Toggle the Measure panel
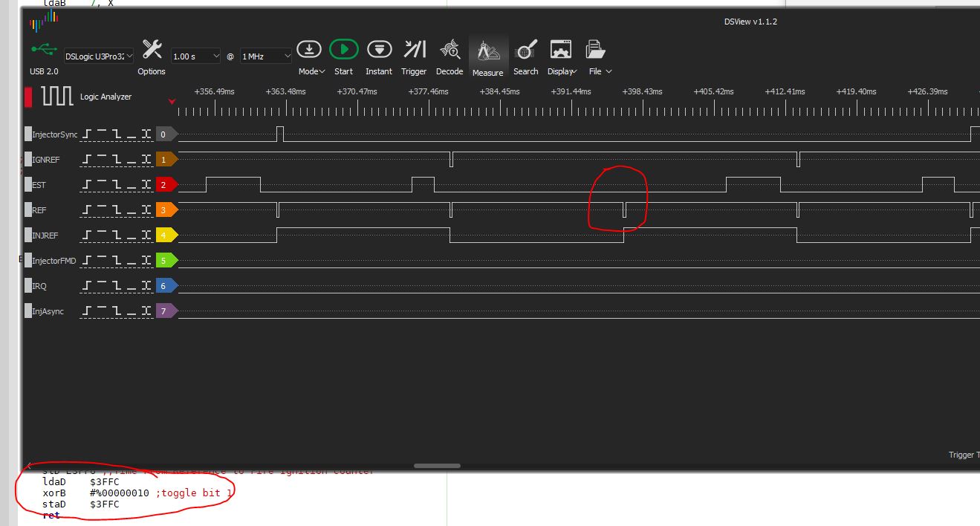This screenshot has height=526, width=980. [x=487, y=57]
